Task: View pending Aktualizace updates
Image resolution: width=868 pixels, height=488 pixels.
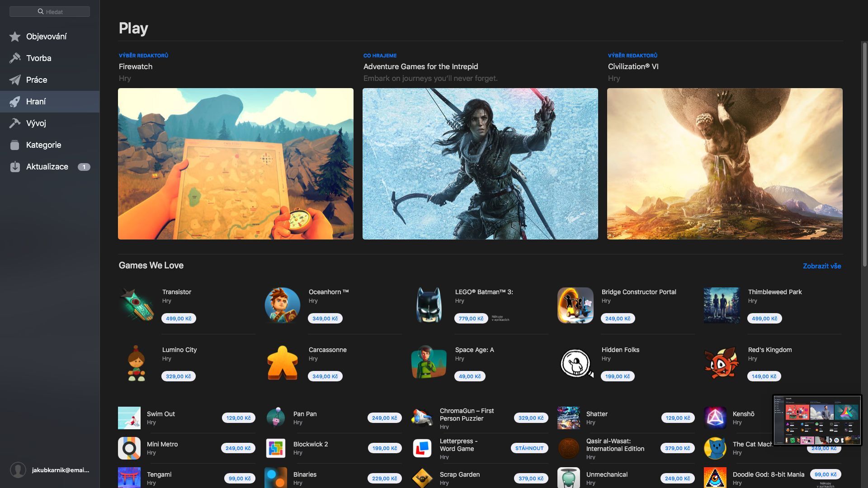Action: coord(47,166)
